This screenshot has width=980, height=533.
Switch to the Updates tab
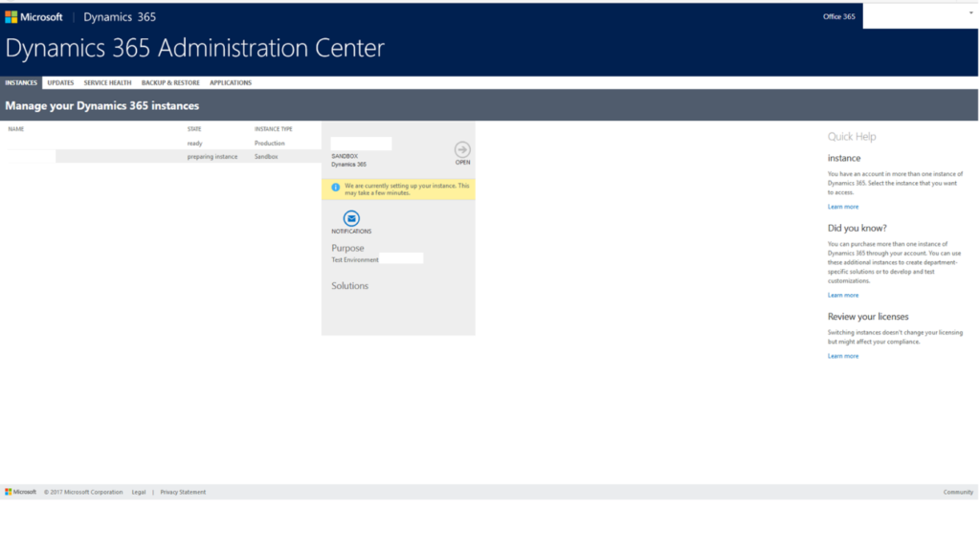coord(60,83)
